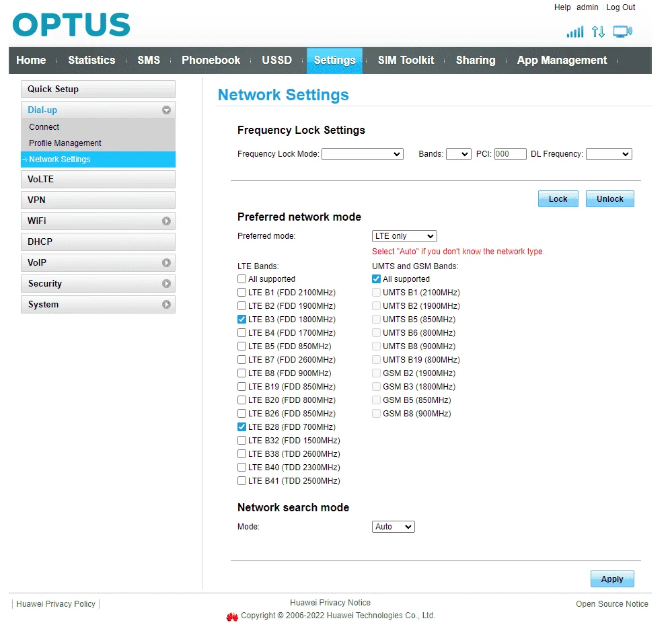Click the WiFi device monitor icon

click(x=622, y=32)
